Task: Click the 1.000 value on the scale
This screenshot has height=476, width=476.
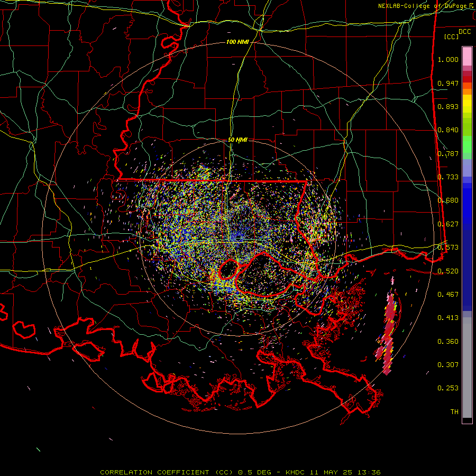Action: tap(448, 59)
